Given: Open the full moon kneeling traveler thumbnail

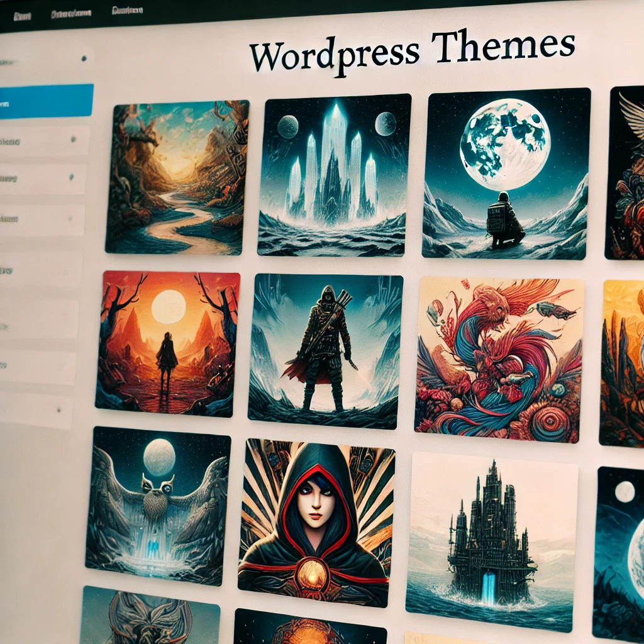Looking at the screenshot, I should coord(506,174).
